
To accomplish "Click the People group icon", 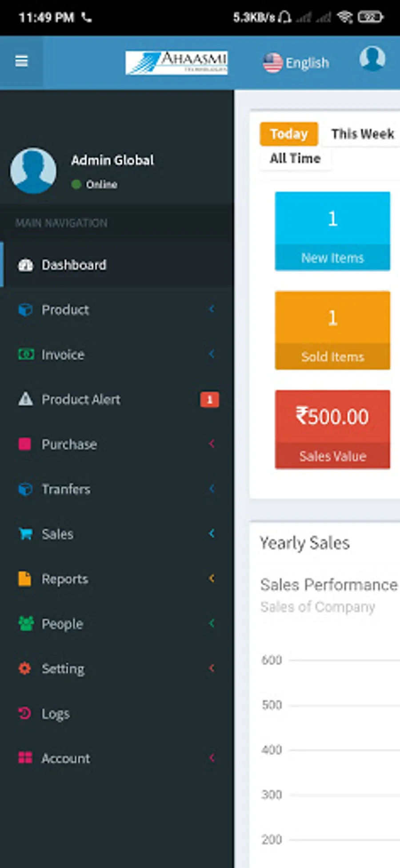I will click(x=25, y=624).
